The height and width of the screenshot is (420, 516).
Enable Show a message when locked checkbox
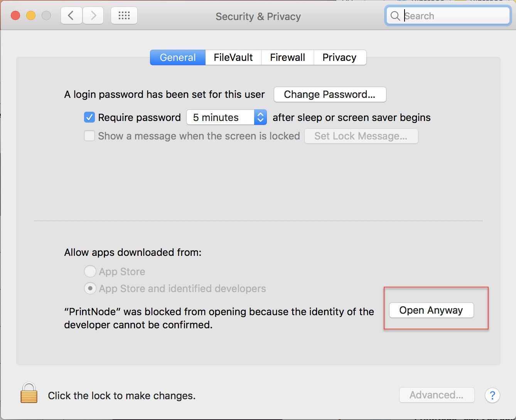89,136
